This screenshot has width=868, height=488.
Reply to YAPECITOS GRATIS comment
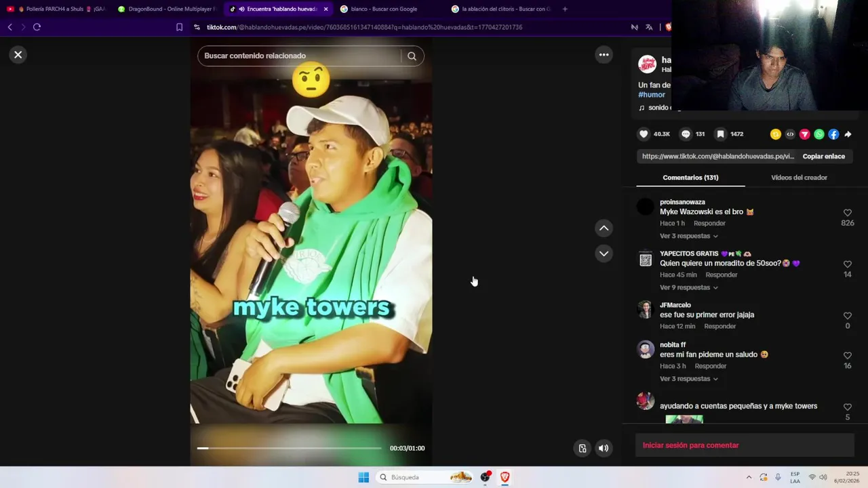(x=722, y=275)
